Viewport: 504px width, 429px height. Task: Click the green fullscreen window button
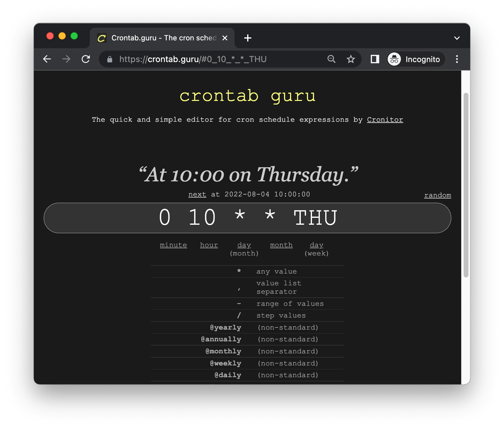[74, 36]
